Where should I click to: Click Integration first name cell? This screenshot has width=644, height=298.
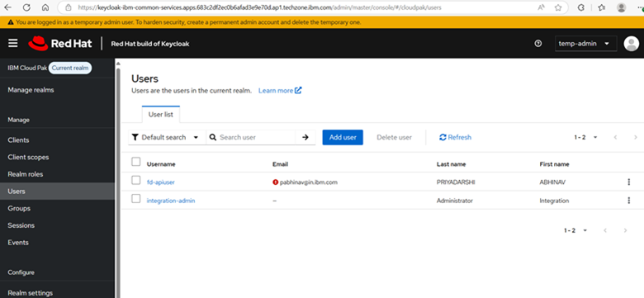tap(554, 201)
